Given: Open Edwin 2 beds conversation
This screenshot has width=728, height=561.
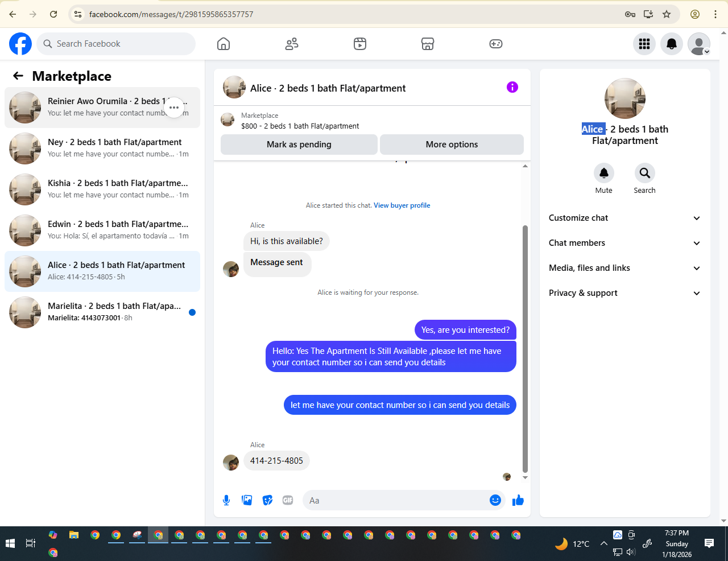Looking at the screenshot, I should [102, 230].
